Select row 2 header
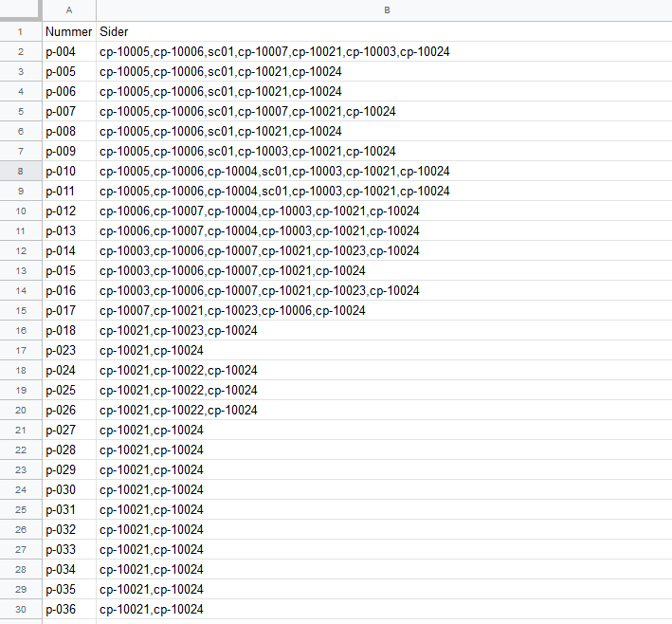 tap(21, 51)
